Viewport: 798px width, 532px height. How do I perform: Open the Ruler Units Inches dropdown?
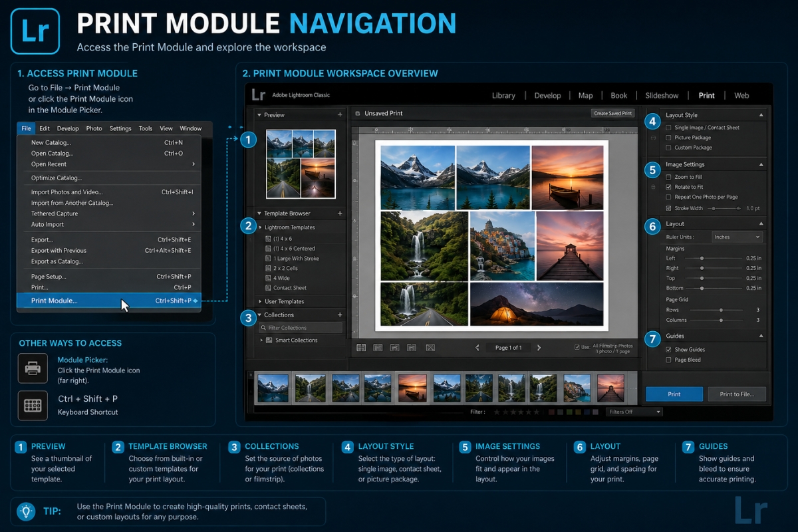pyautogui.click(x=737, y=237)
